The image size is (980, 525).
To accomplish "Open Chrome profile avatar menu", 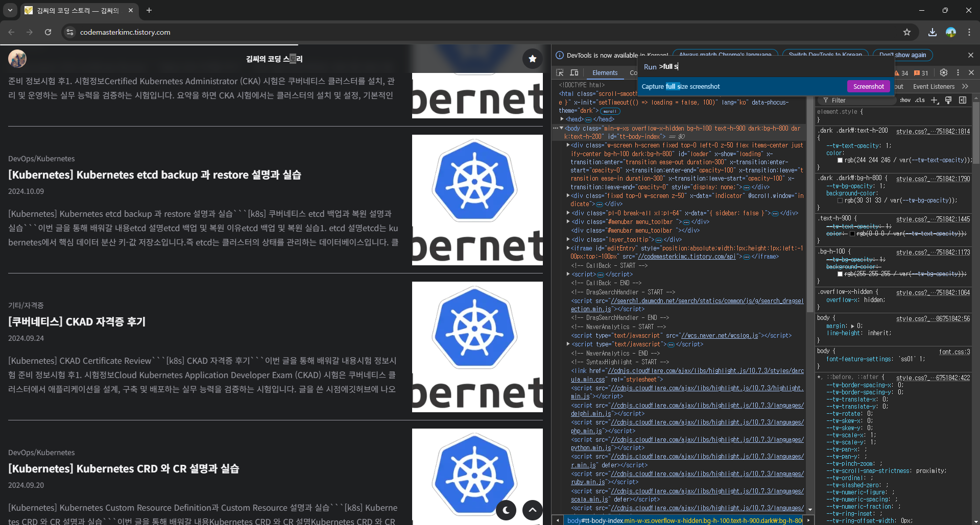I will click(x=951, y=32).
